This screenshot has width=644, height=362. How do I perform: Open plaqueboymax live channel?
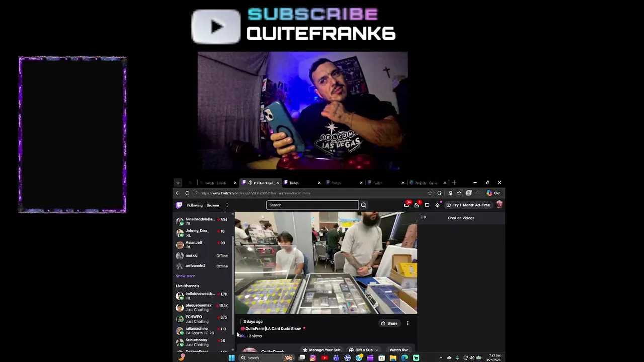click(201, 307)
